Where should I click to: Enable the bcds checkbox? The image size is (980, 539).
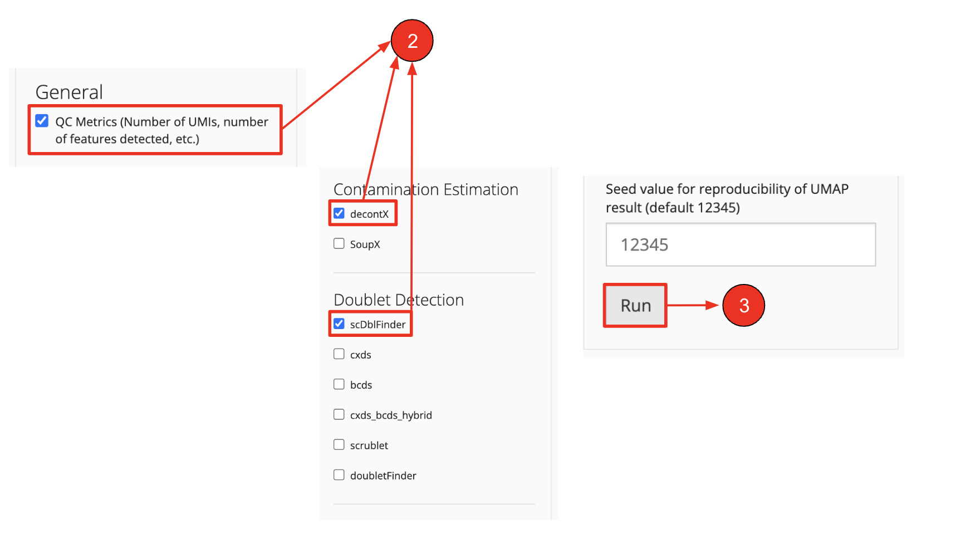[x=339, y=384]
